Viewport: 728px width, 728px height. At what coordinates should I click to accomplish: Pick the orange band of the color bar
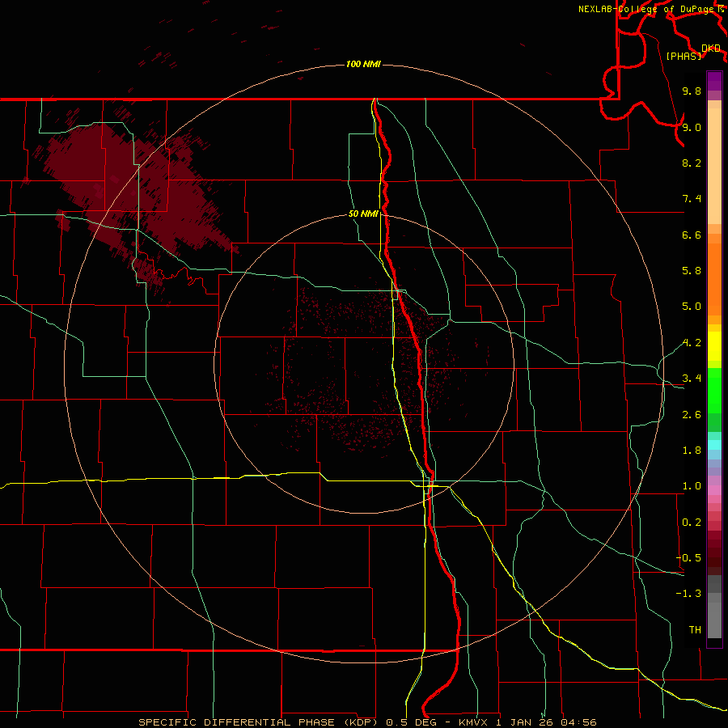pyautogui.click(x=714, y=280)
